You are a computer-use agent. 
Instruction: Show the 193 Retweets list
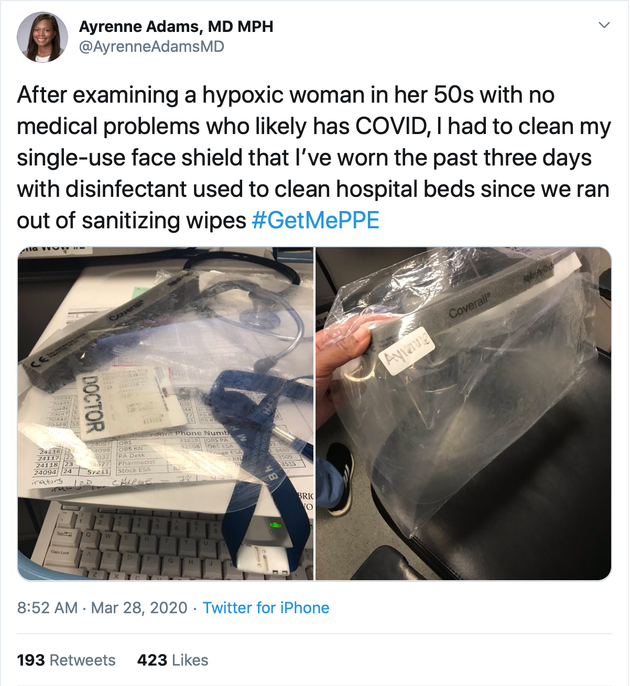[x=66, y=660]
